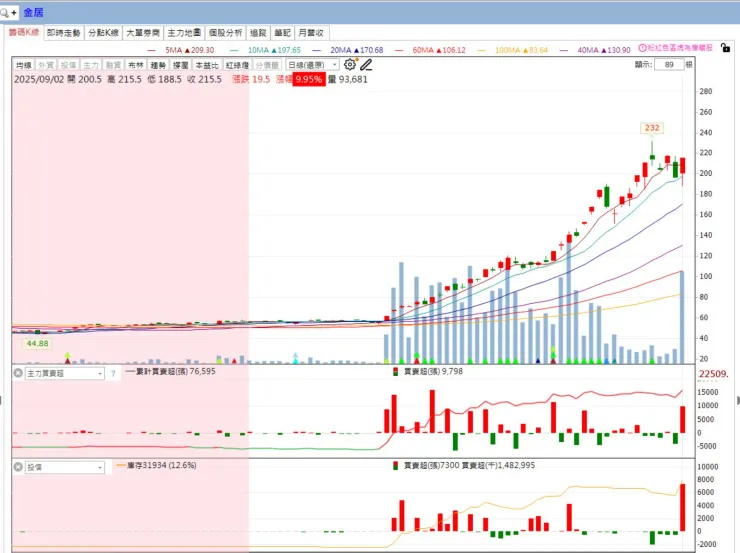
Task: Switch to 主力地圖 tab
Action: pos(184,33)
